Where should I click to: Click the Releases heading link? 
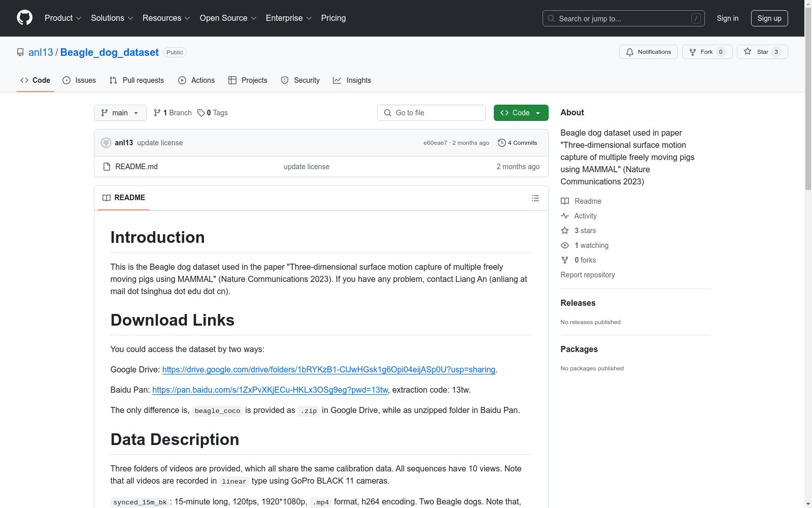tap(578, 303)
